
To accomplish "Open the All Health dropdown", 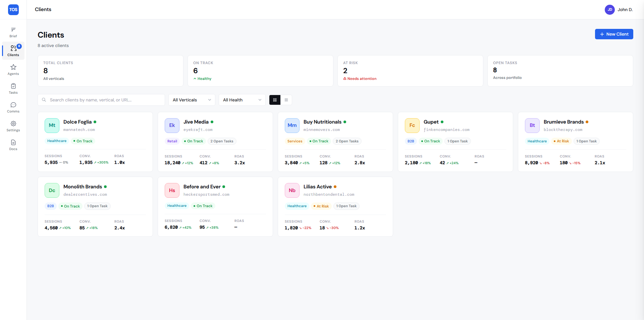I will [x=242, y=100].
